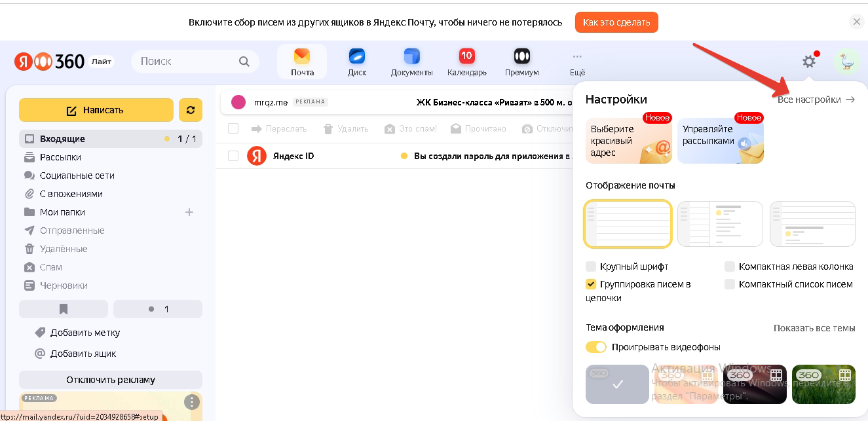Click the Удалить toolbar button

[x=346, y=129]
